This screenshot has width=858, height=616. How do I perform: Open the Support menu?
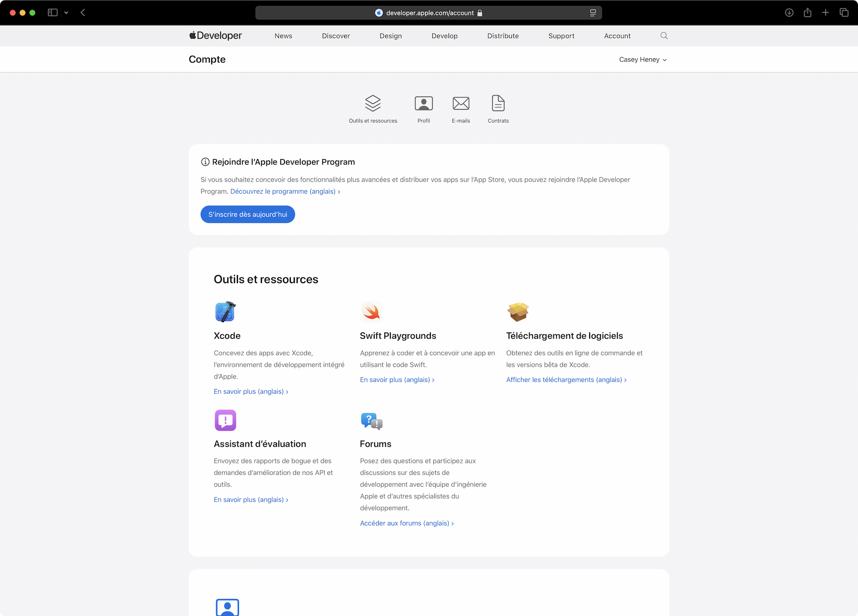click(562, 36)
